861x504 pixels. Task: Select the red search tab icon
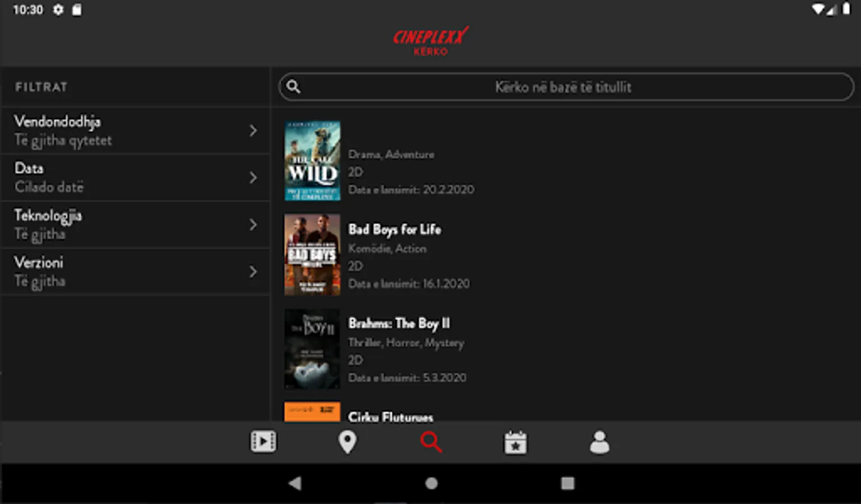click(431, 442)
